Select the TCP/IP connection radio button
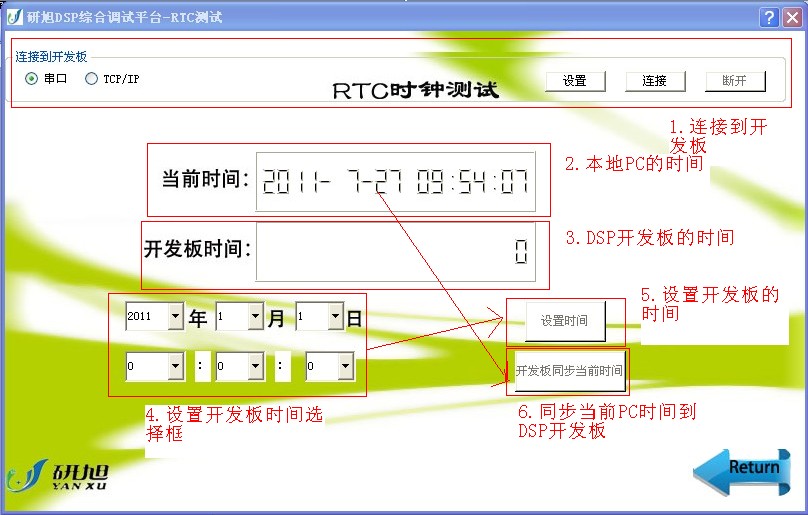 coord(92,79)
